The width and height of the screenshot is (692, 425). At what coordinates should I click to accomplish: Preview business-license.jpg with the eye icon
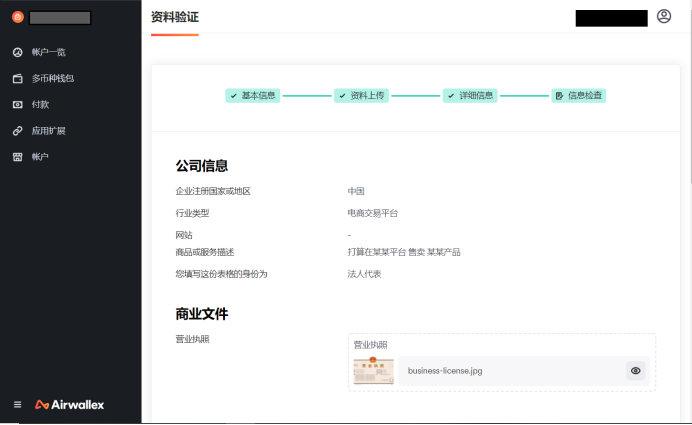point(635,371)
